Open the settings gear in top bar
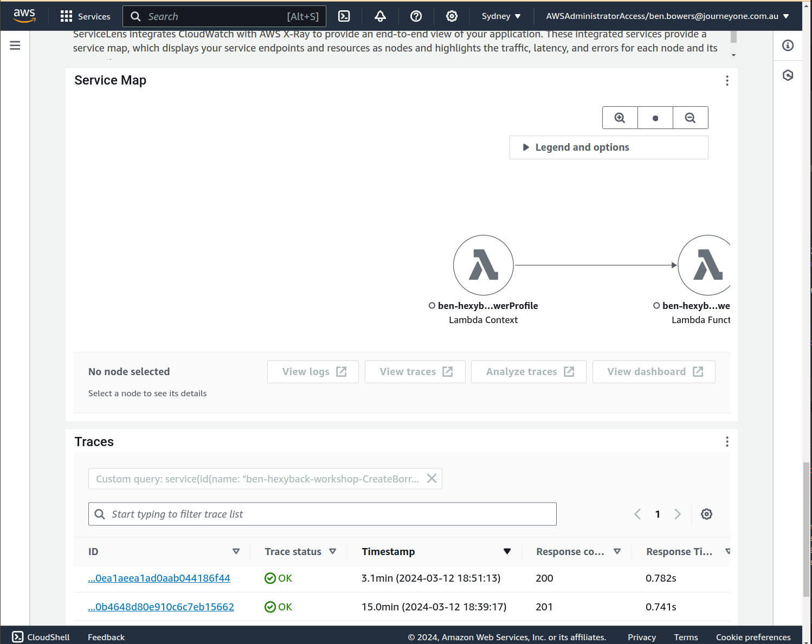 [452, 16]
